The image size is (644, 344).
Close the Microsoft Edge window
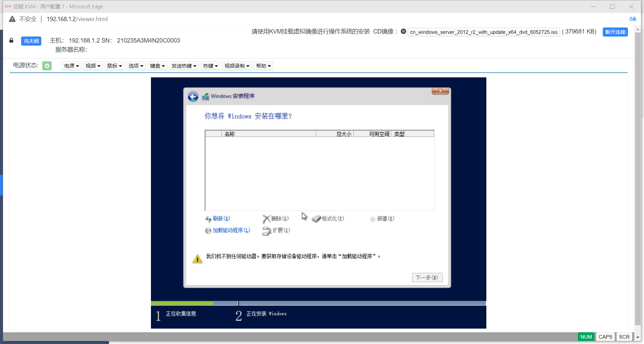pos(631,6)
